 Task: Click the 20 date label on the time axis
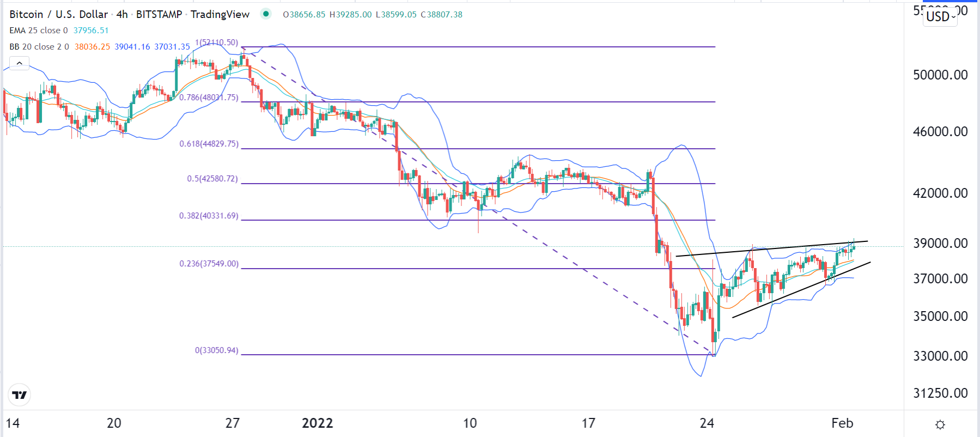(x=114, y=423)
